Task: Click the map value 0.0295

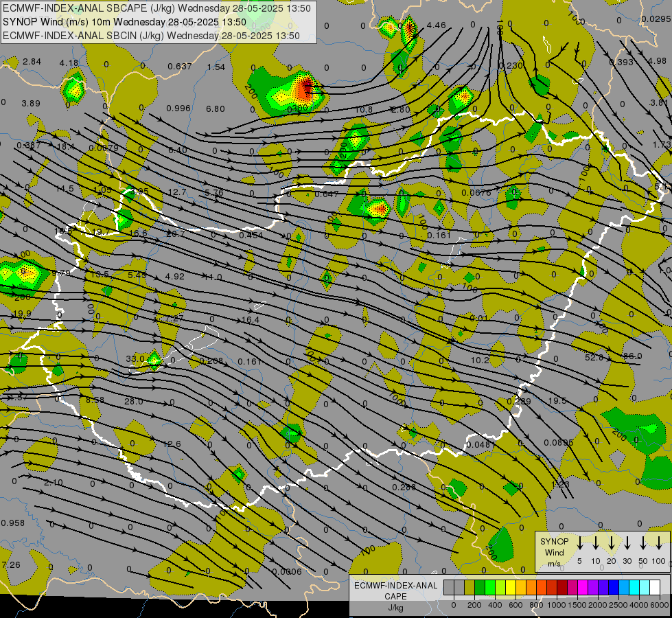Action: coord(656,19)
